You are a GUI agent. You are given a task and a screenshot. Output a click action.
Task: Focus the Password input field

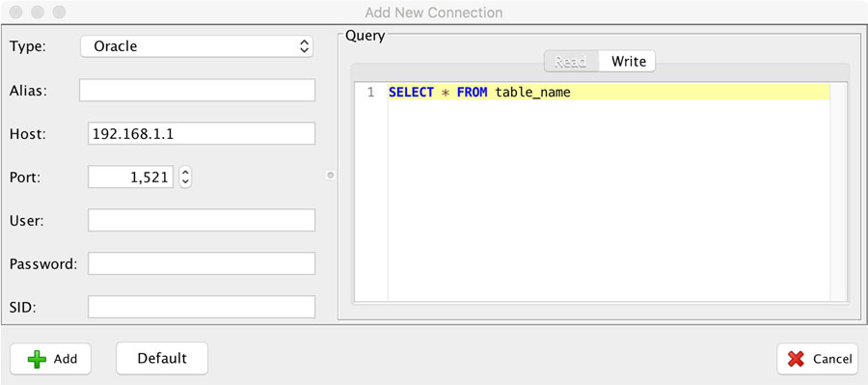coord(202,263)
